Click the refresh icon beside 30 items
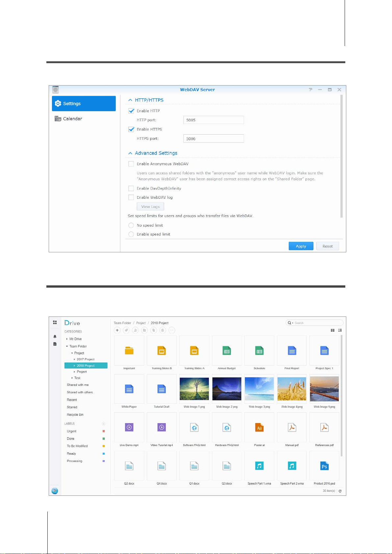The height and width of the screenshot is (554, 392). point(340,491)
